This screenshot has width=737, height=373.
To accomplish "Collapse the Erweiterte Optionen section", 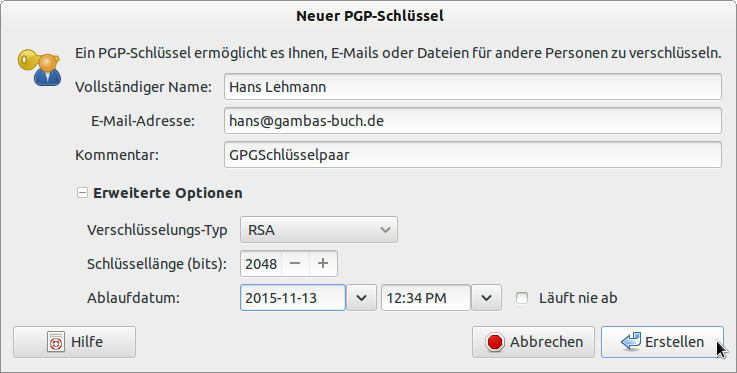I will pyautogui.click(x=82, y=193).
